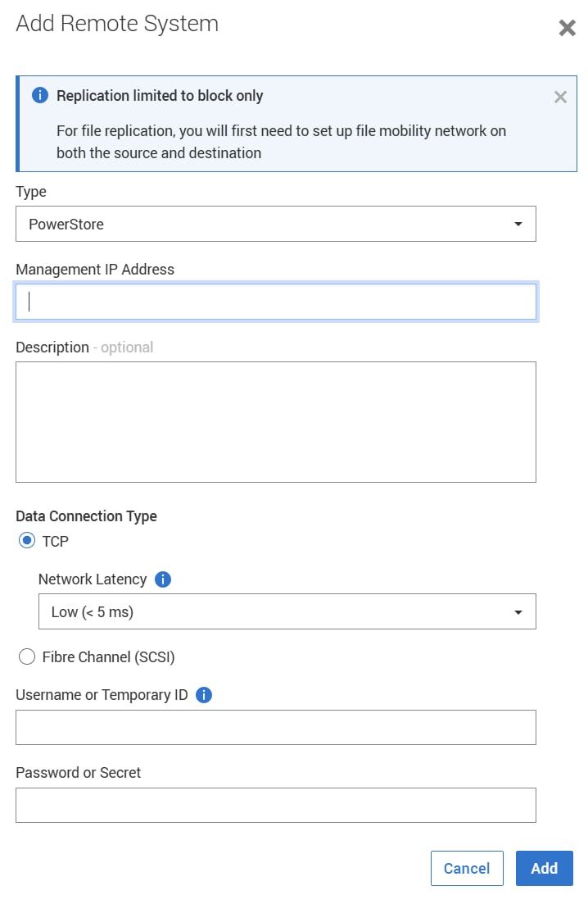This screenshot has width=588, height=904.
Task: Click the 'Add Remote System' title
Action: 117,24
